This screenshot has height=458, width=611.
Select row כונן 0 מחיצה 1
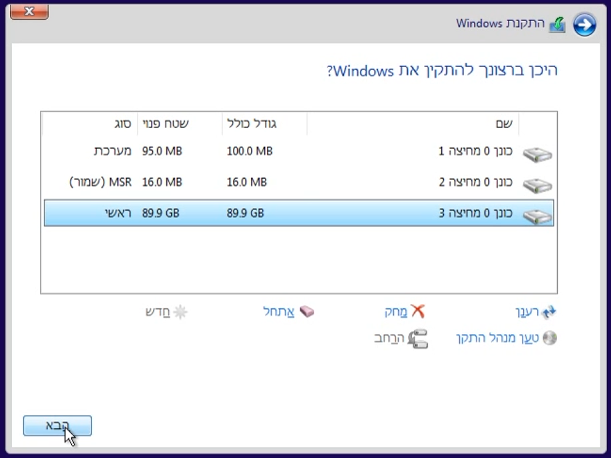click(299, 151)
